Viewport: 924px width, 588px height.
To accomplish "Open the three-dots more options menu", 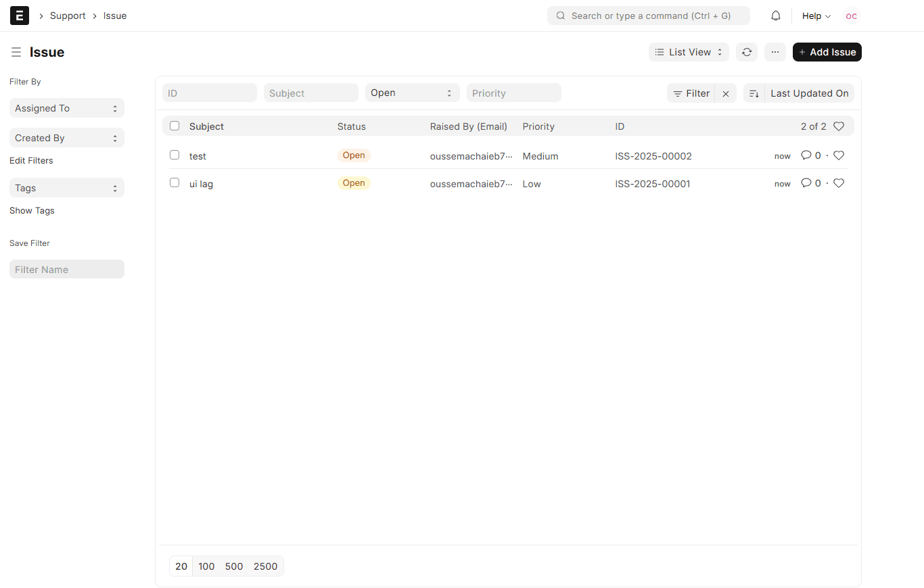I will [775, 52].
